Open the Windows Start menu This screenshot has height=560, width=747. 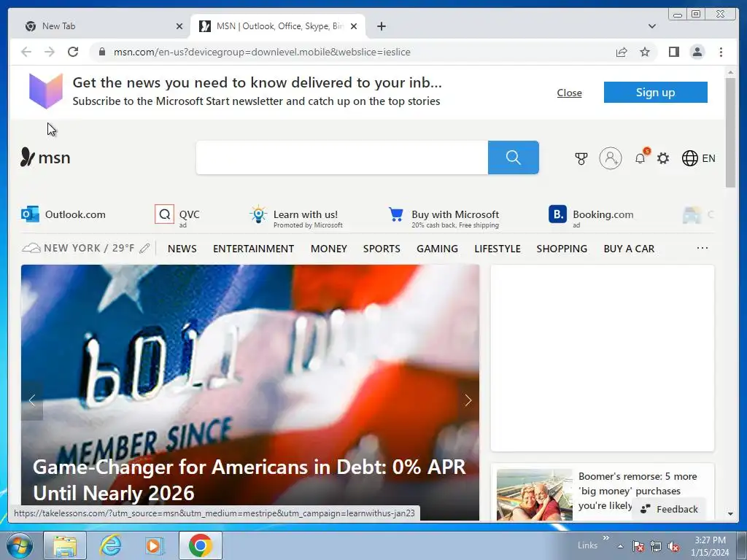20,545
